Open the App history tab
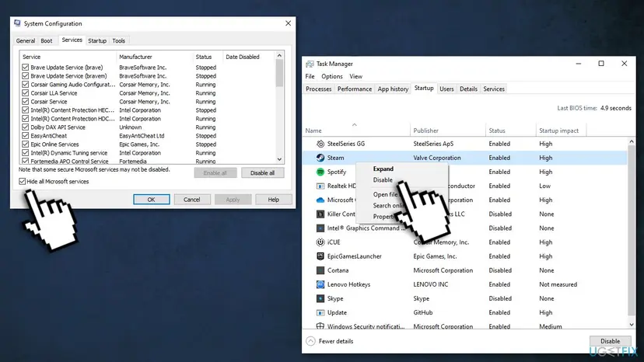The image size is (644, 362). tap(393, 89)
